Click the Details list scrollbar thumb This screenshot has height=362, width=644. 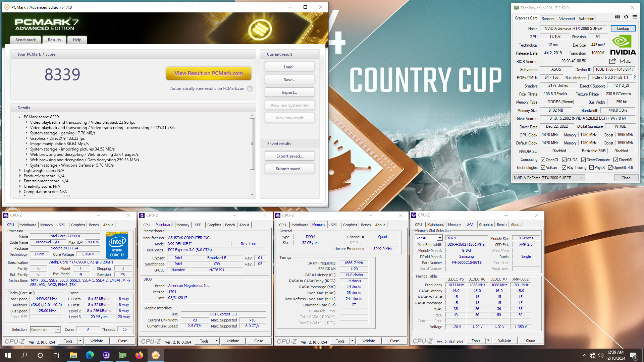pyautogui.click(x=252, y=144)
